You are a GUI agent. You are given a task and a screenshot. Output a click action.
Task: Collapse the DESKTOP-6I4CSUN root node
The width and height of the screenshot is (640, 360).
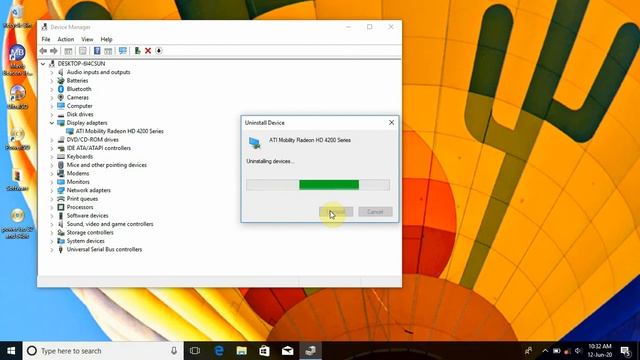click(43, 64)
